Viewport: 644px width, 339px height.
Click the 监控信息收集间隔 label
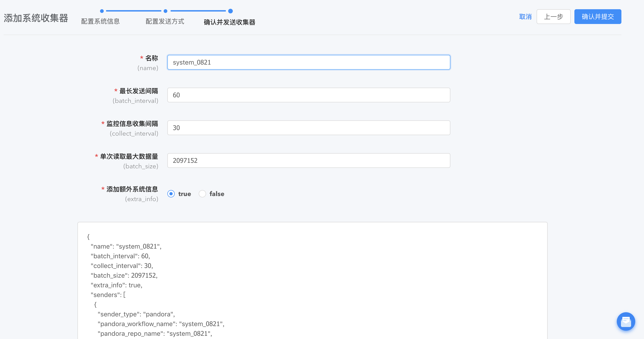tap(132, 124)
